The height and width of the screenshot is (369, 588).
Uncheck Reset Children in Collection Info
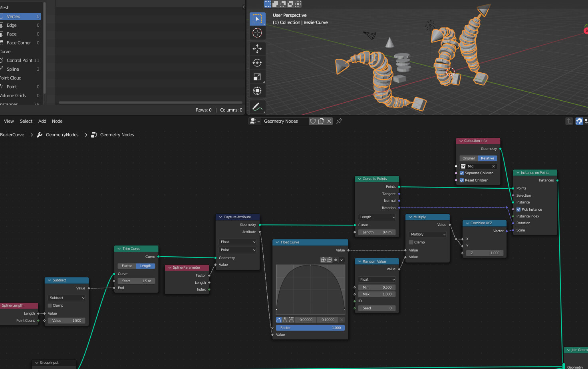pos(462,180)
